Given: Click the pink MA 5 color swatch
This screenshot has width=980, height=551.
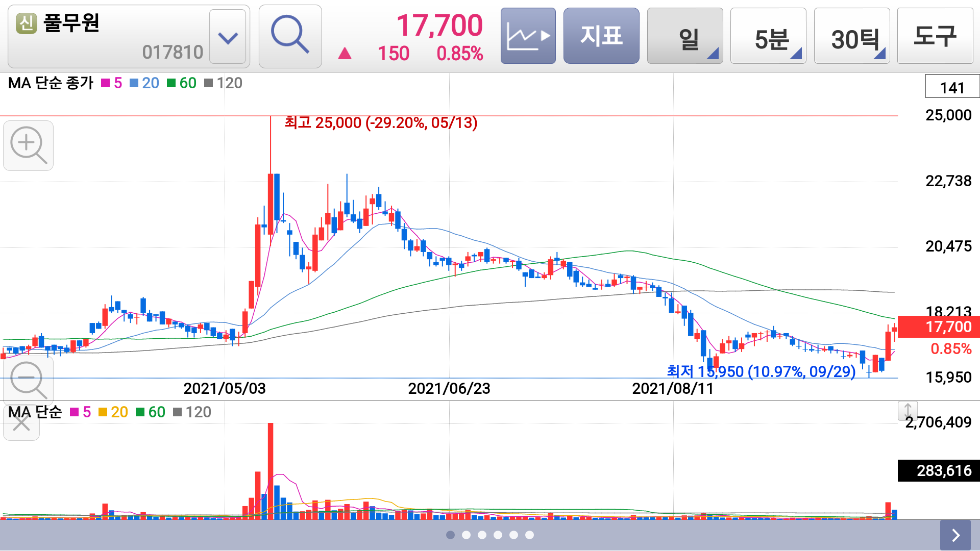Looking at the screenshot, I should 106,83.
